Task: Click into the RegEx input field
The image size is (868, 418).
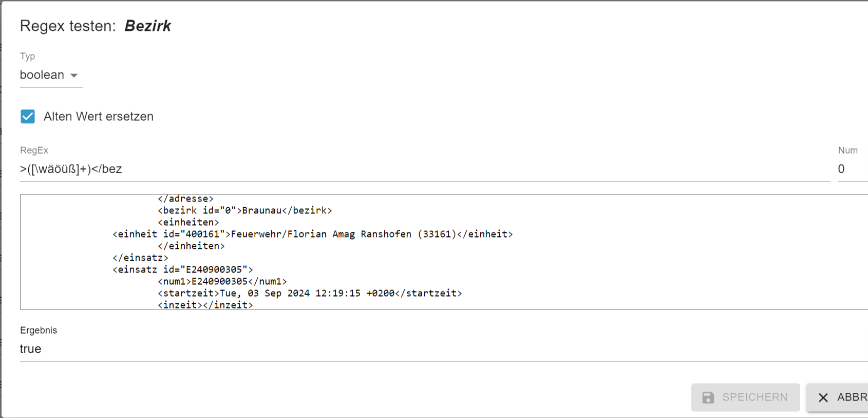Action: [425, 169]
